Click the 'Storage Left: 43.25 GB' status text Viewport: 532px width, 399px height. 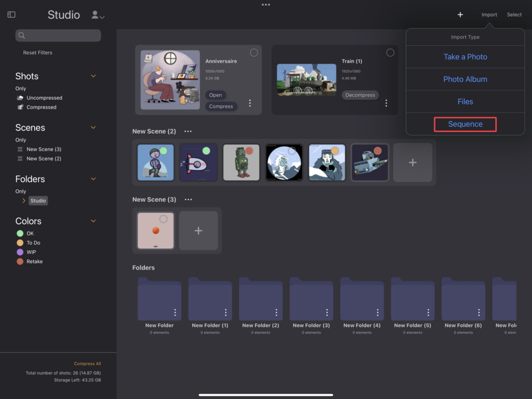pyautogui.click(x=77, y=380)
